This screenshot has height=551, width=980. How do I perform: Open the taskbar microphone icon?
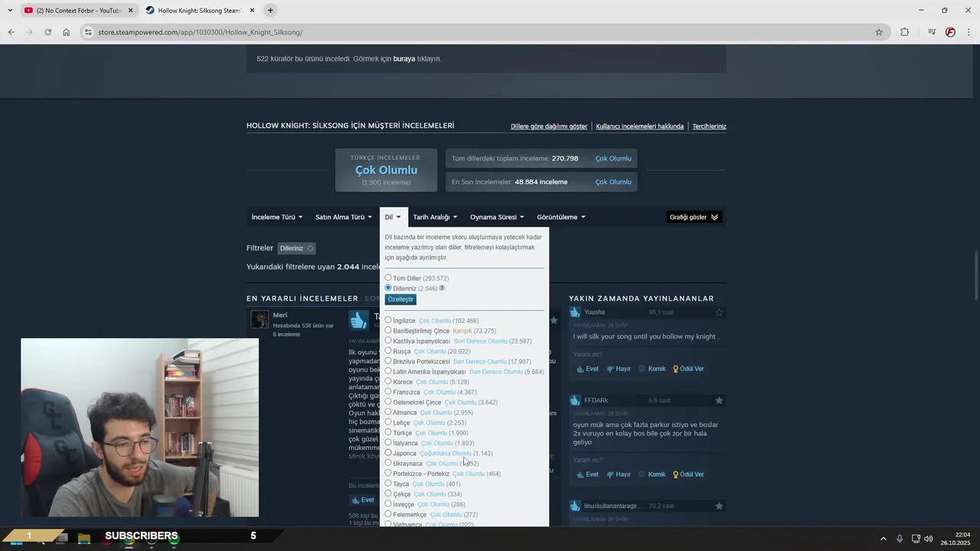pyautogui.click(x=900, y=539)
